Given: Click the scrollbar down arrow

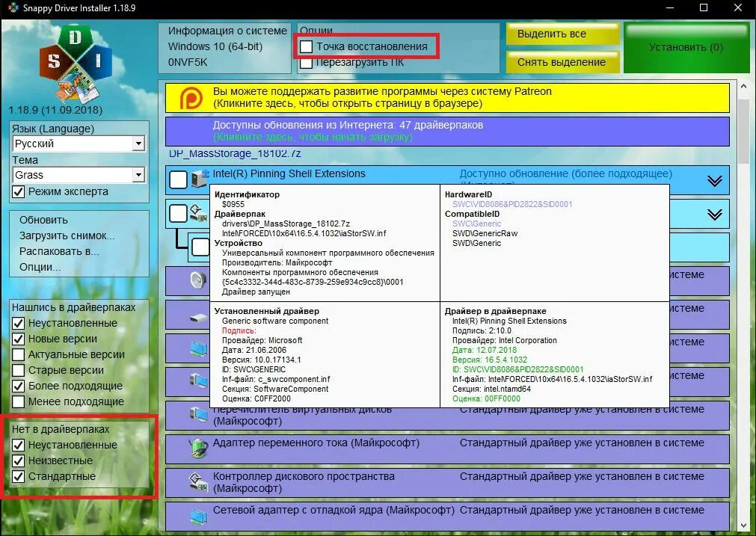Looking at the screenshot, I should (743, 526).
